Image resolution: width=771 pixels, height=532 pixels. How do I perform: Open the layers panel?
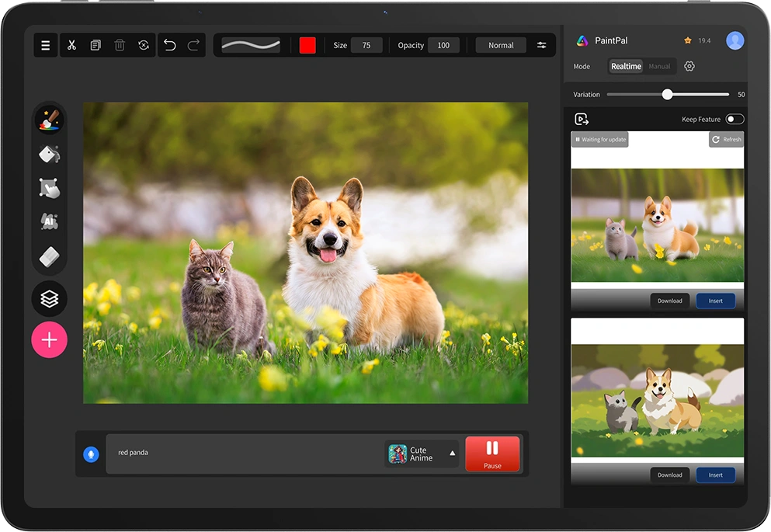pyautogui.click(x=49, y=298)
